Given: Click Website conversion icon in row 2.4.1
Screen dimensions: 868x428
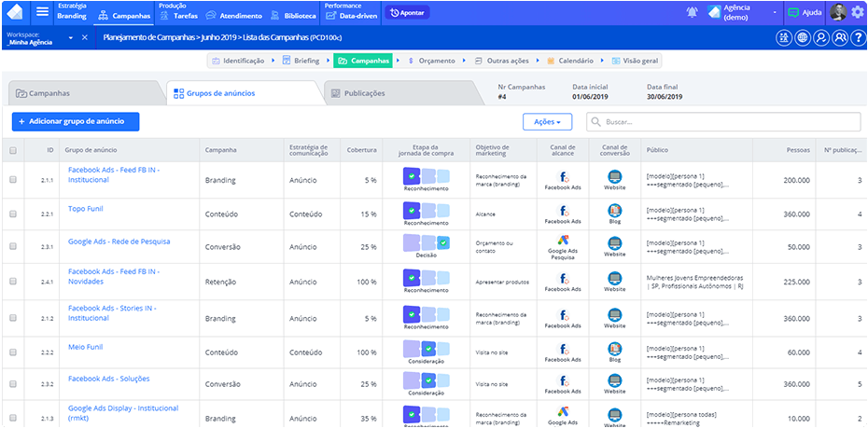Looking at the screenshot, I should [614, 278].
